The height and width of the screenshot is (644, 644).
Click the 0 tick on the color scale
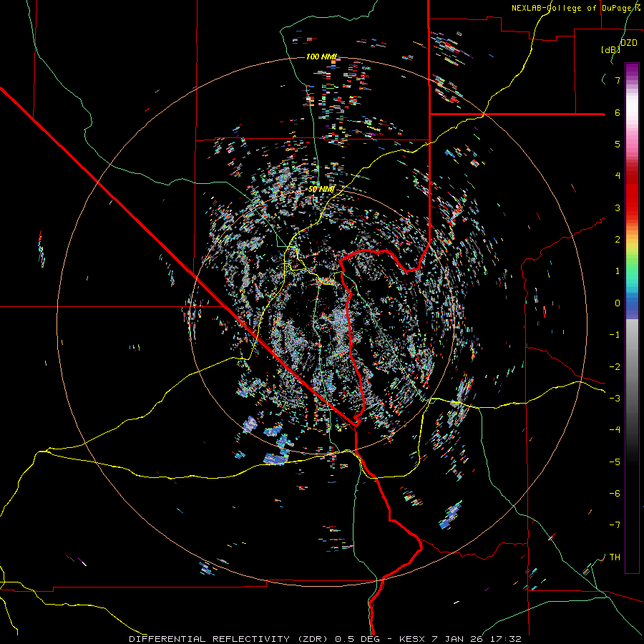click(x=618, y=303)
